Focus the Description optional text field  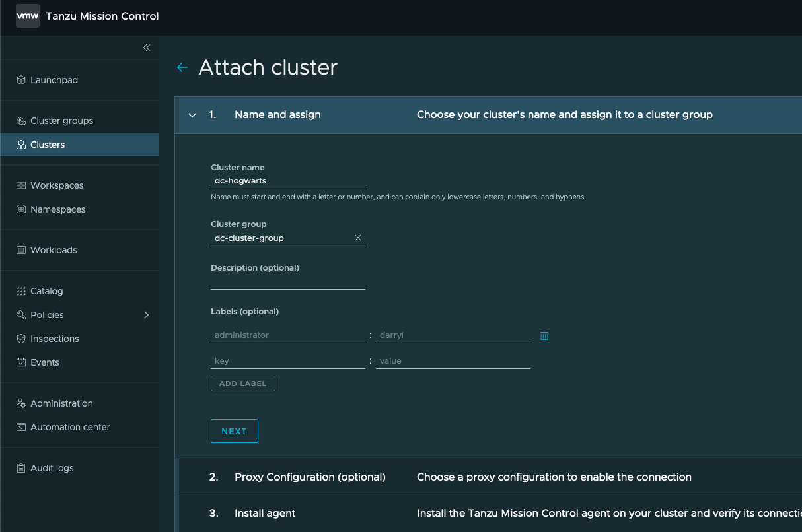coord(287,282)
